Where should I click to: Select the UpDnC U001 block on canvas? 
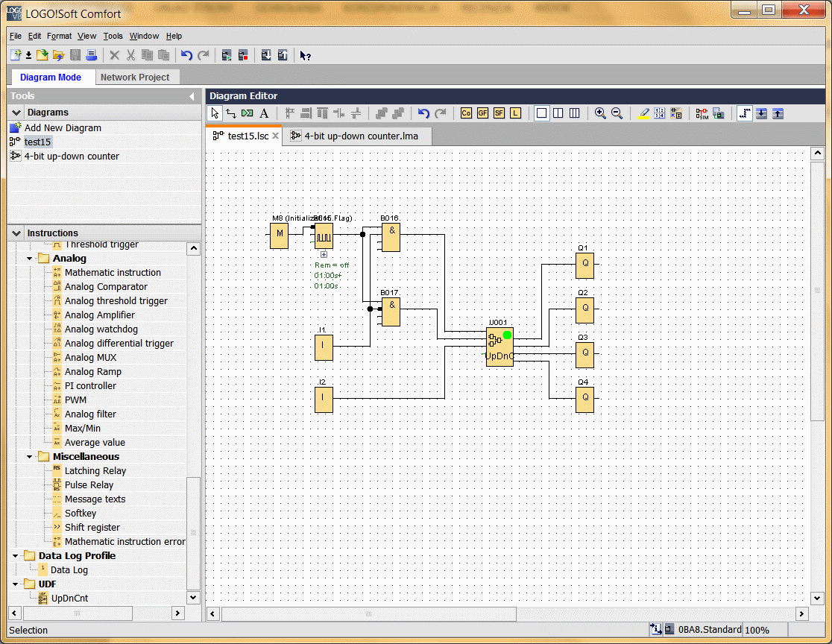[499, 347]
